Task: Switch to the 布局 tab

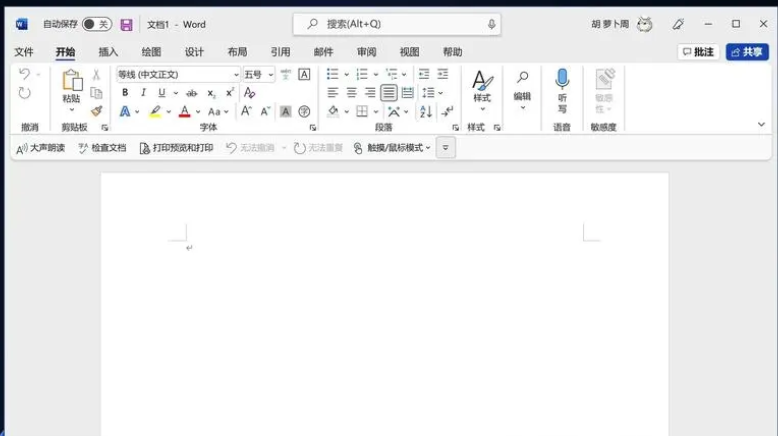Action: pyautogui.click(x=237, y=52)
